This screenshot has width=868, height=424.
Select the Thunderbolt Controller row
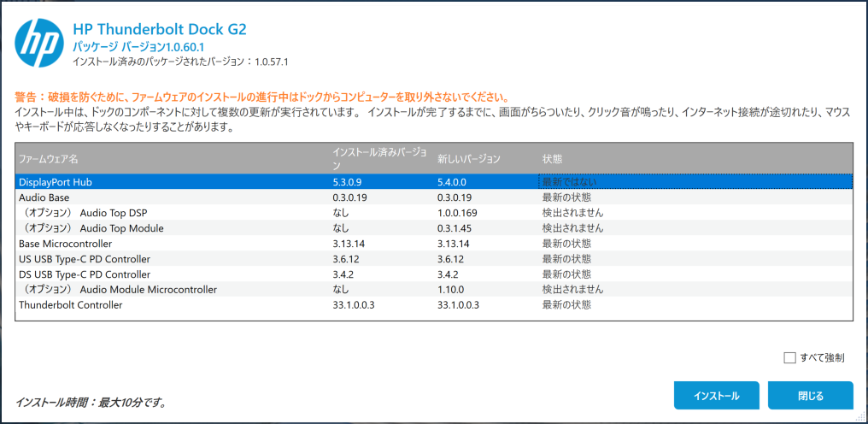433,305
